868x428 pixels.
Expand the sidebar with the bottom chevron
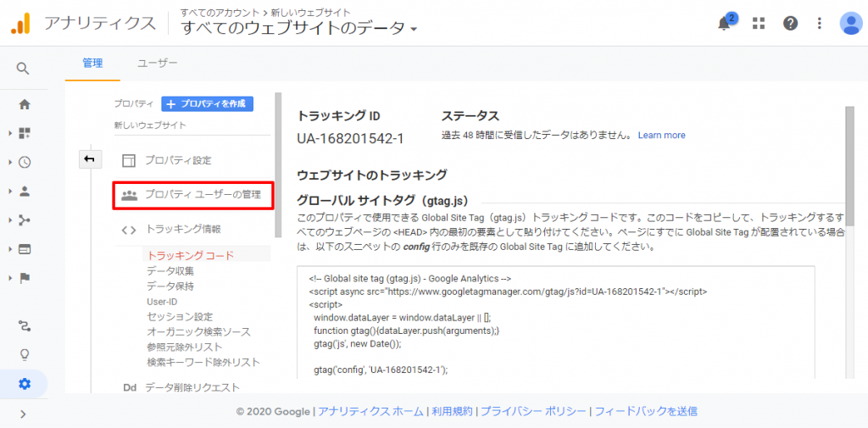coord(23,413)
